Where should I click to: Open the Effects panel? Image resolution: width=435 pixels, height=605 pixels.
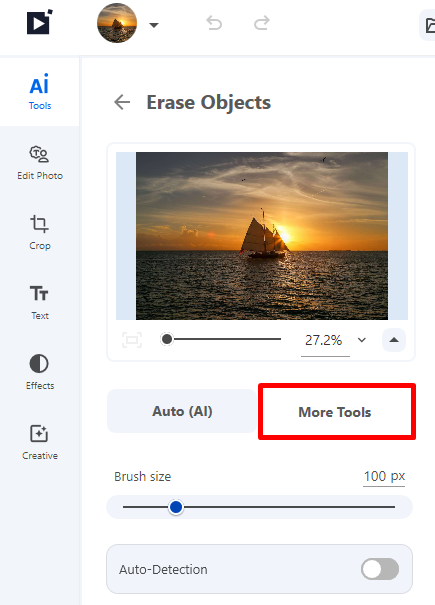coord(40,372)
